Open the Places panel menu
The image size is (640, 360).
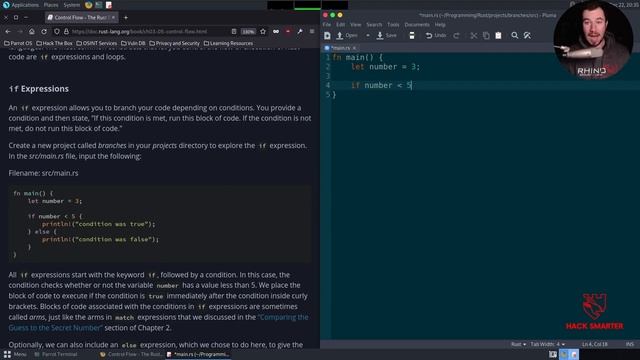pos(51,5)
